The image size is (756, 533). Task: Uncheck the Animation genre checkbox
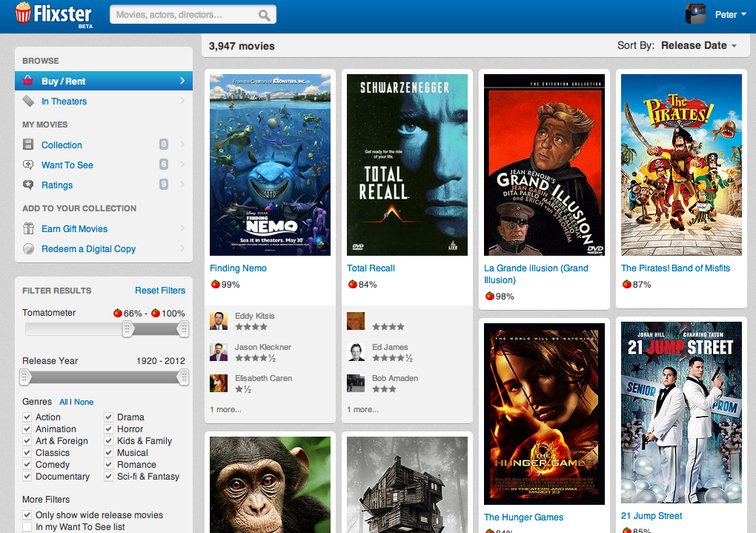pyautogui.click(x=27, y=428)
